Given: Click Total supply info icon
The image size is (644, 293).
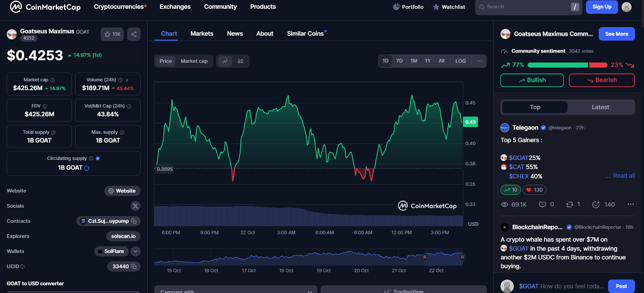Looking at the screenshot, I should point(54,132).
